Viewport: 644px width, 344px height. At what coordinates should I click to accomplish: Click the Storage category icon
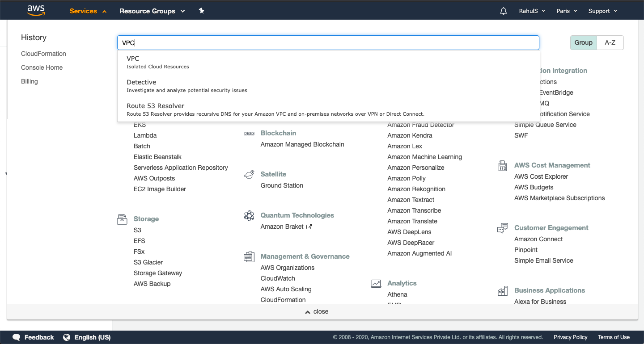coord(122,219)
